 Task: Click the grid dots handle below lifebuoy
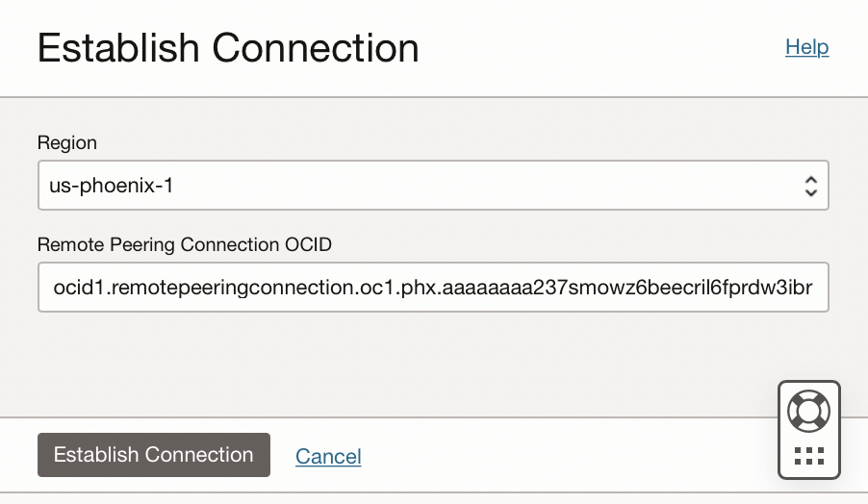[x=808, y=456]
